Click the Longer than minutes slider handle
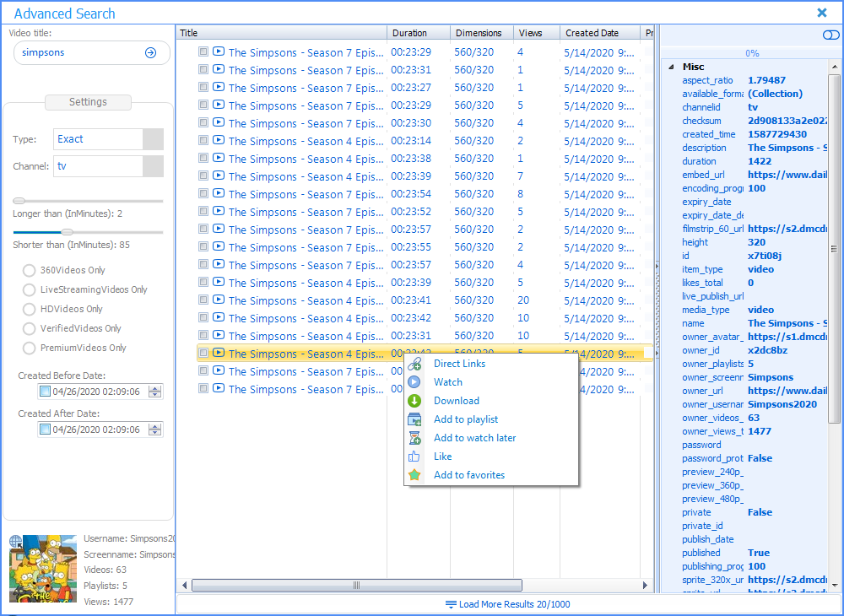Viewport: 844px width, 616px height. tap(19, 201)
